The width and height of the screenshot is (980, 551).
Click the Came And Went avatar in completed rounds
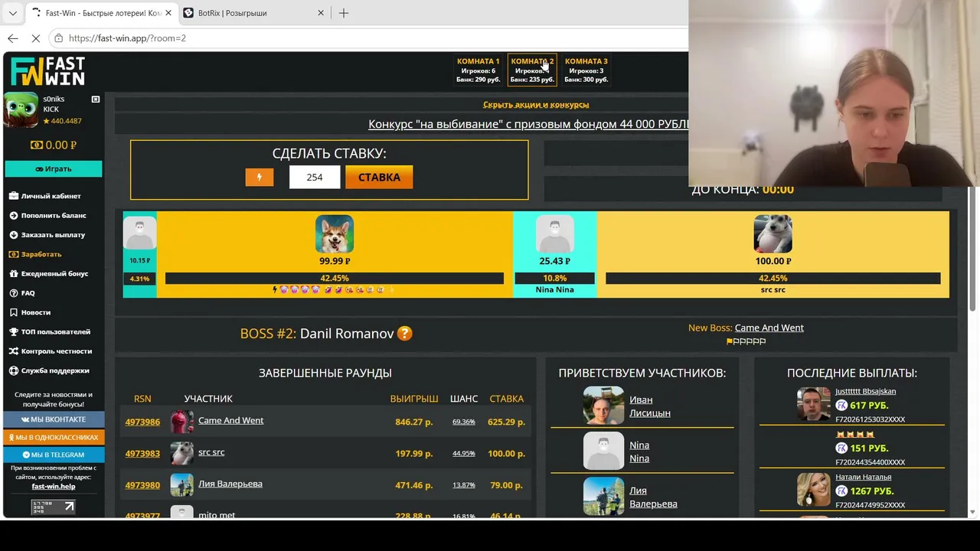pyautogui.click(x=181, y=422)
